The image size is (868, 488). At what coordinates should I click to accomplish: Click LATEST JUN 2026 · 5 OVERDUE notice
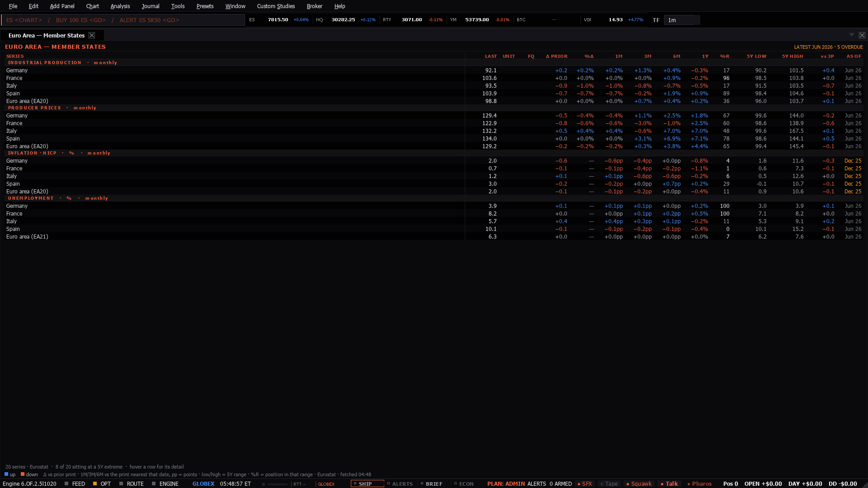point(828,47)
